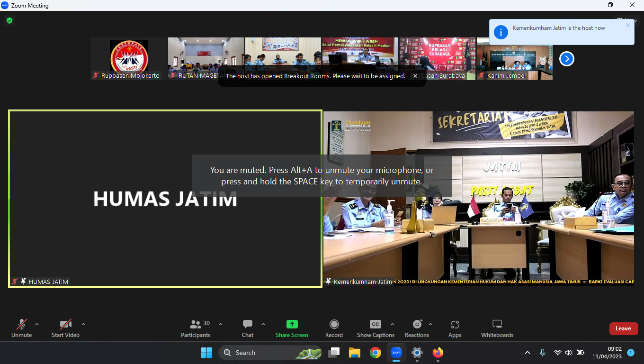This screenshot has height=364, width=644.
Task: Click the pin icon on HUMAS JATIM label
Action: 23,282
